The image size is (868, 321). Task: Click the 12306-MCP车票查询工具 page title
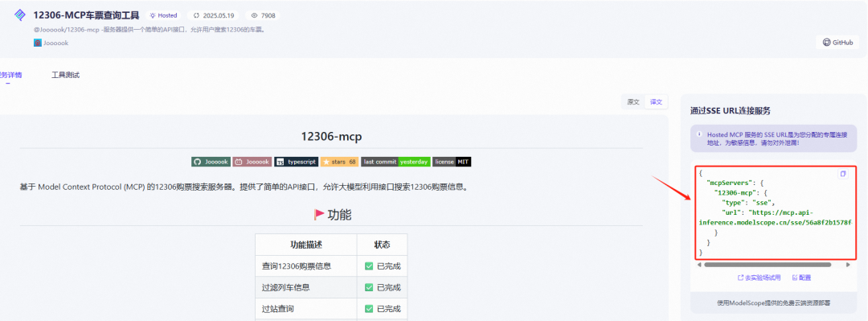click(x=86, y=15)
